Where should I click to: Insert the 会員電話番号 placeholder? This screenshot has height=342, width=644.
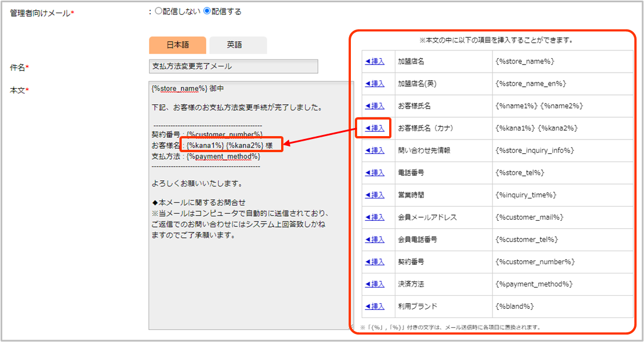coord(375,240)
